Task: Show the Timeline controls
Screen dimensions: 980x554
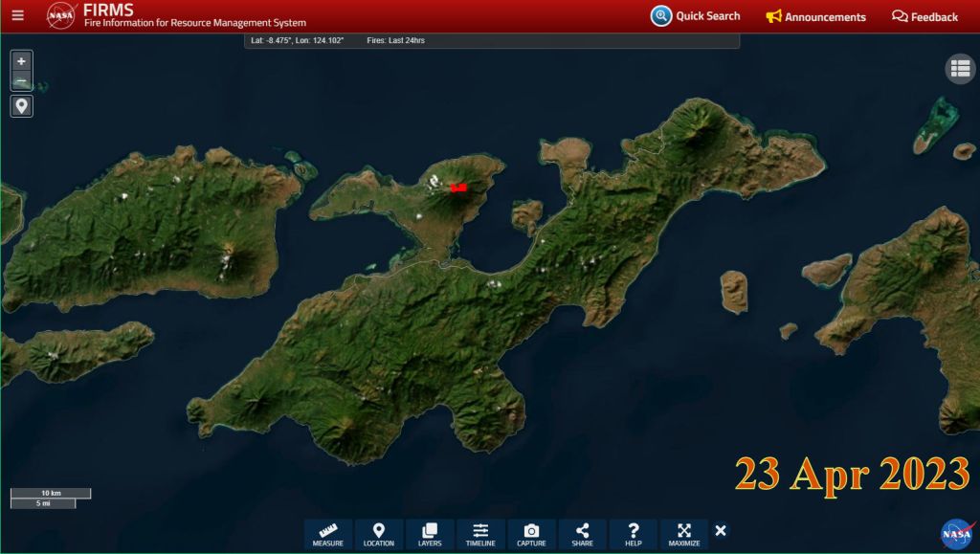Action: point(480,534)
